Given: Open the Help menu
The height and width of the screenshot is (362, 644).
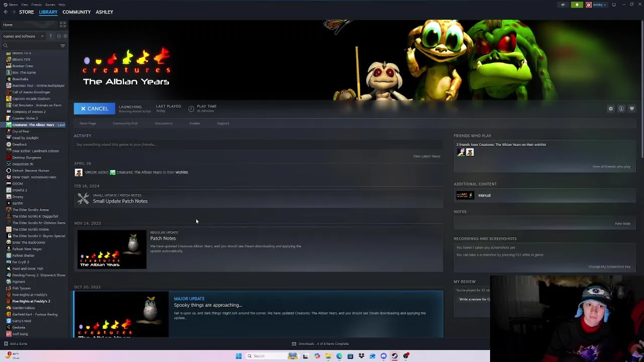Looking at the screenshot, I should tap(61, 5).
